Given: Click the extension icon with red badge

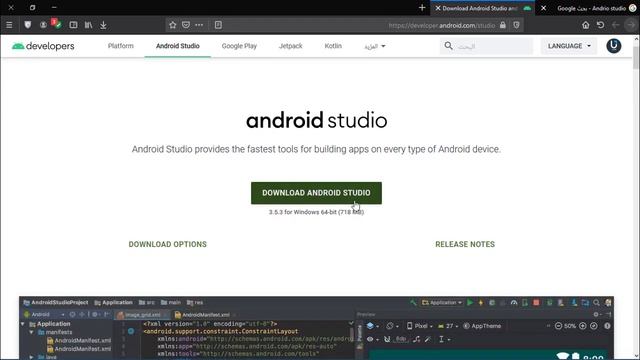Looking at the screenshot, I should (56, 23).
